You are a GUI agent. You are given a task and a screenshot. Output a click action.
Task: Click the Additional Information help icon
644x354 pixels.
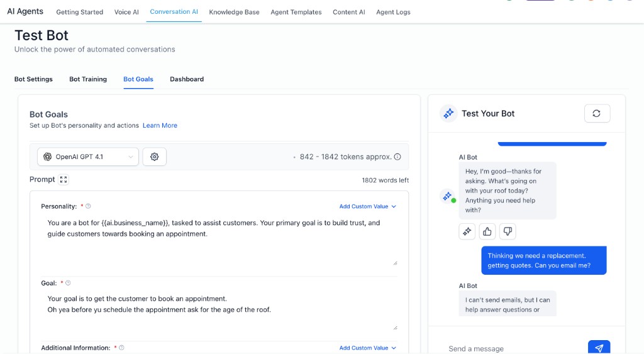coord(121,348)
